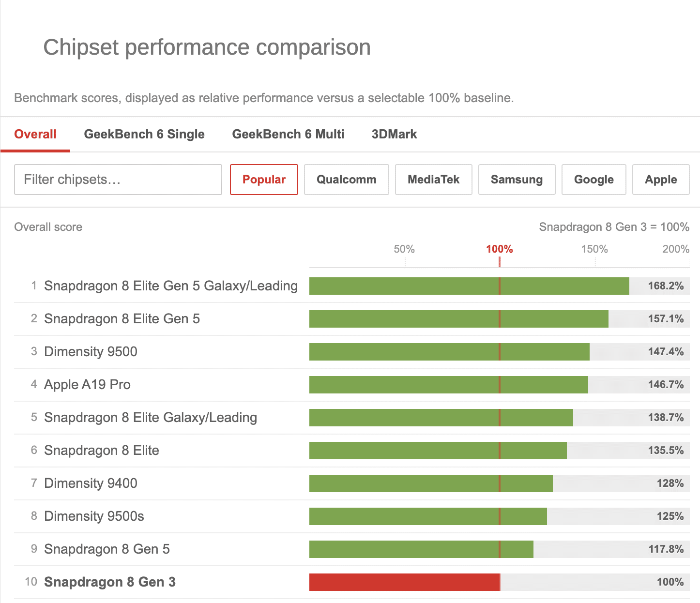Click the 157.1% score bar
This screenshot has height=603, width=700.
tap(458, 319)
